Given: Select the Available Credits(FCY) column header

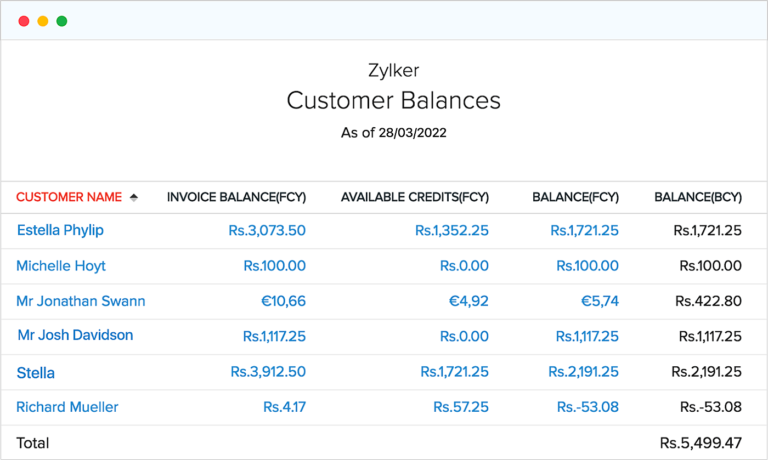Looking at the screenshot, I should tap(414, 198).
